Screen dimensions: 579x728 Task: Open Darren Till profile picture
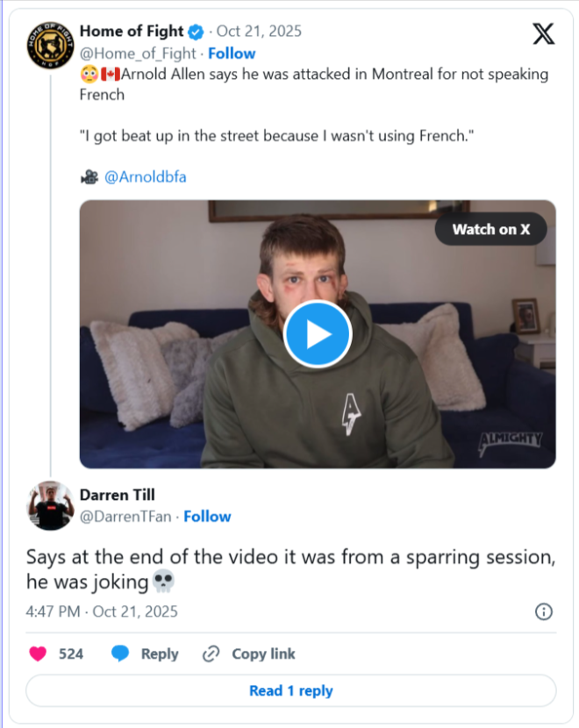tap(49, 504)
